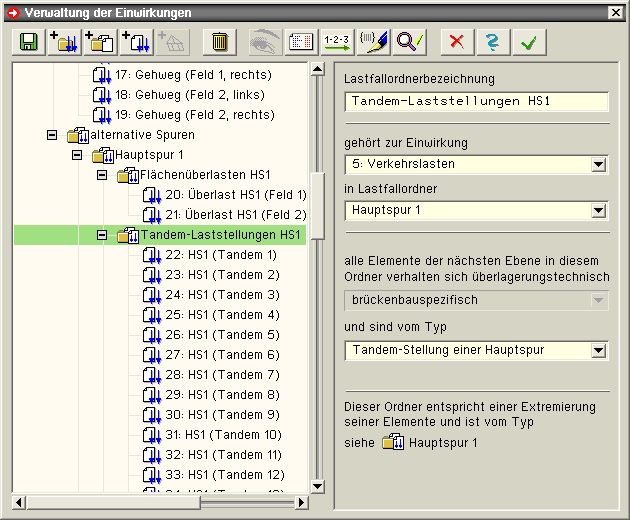The width and height of the screenshot is (630, 520).
Task: Select '17: Gehweg (Feld 1, rechts)' entry
Action: [x=194, y=75]
